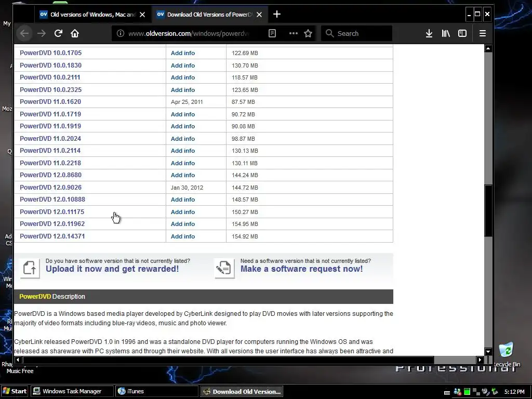
Task: Open the PowerDVD 11.0.1919 link
Action: (50, 126)
